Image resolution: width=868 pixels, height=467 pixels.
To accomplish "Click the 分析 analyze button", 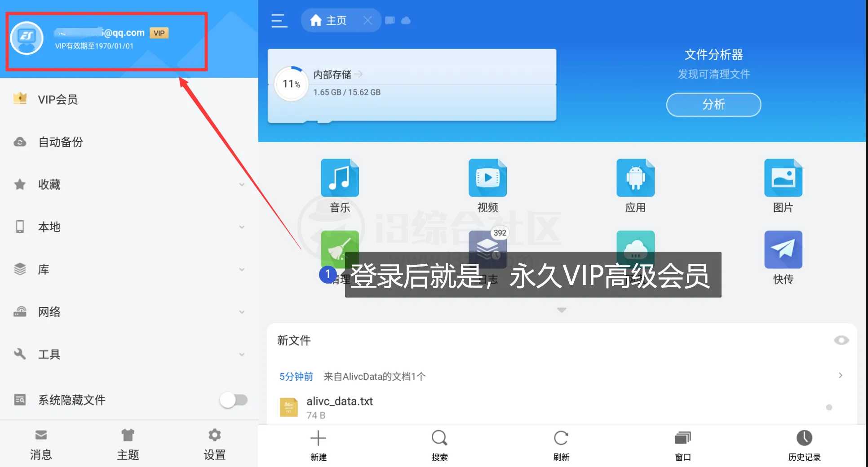I will click(713, 105).
